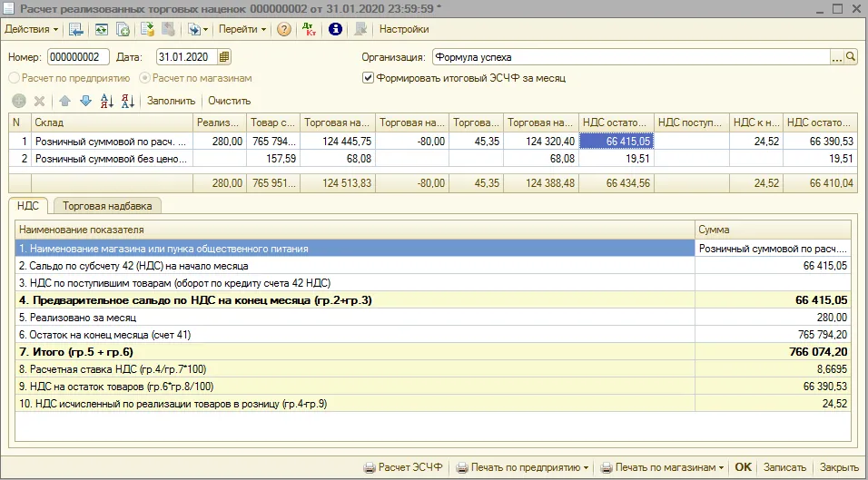Screen dimensions: 868x480
Task: Click the delete row X icon
Action: (x=39, y=101)
